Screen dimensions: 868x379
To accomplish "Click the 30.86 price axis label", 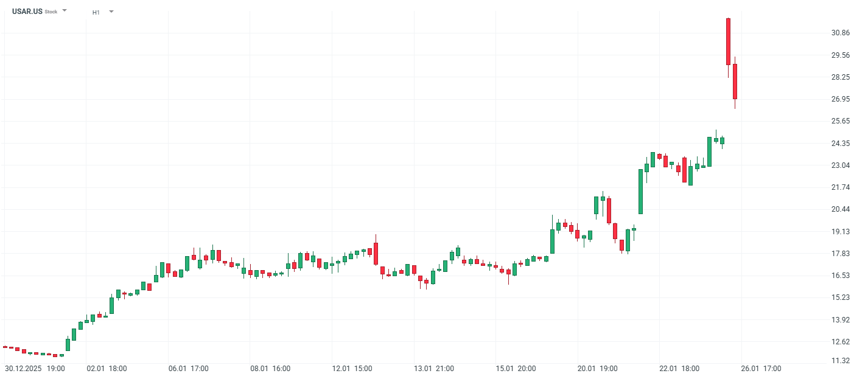I will coord(841,33).
